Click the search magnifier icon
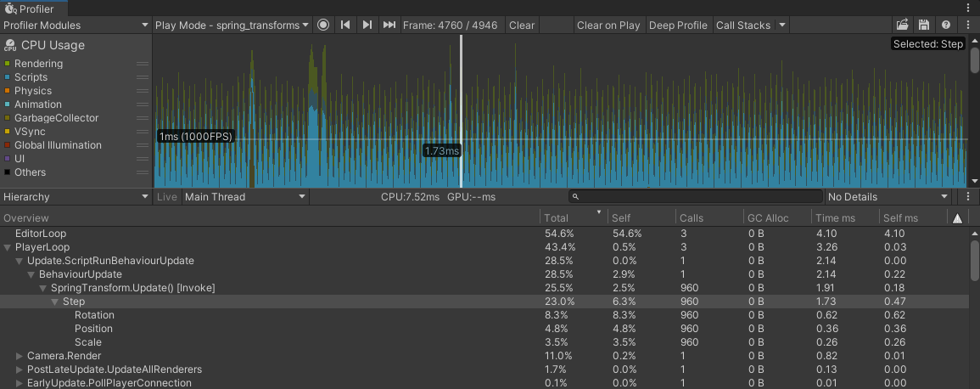Viewport: 980px width, 389px height. click(575, 197)
